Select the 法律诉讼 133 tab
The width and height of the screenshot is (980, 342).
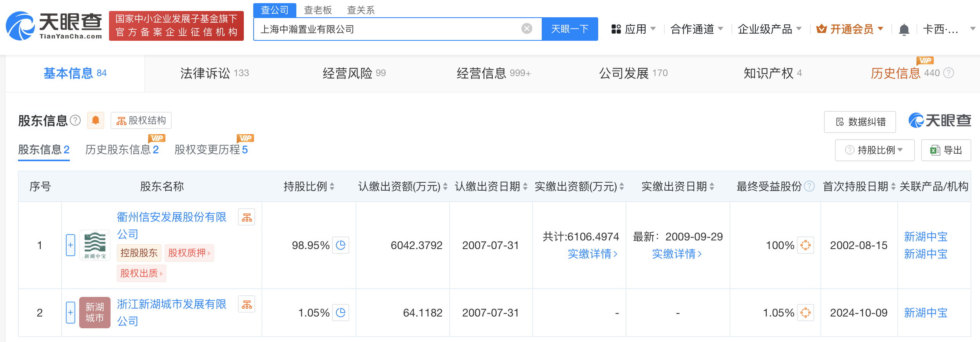(x=214, y=73)
